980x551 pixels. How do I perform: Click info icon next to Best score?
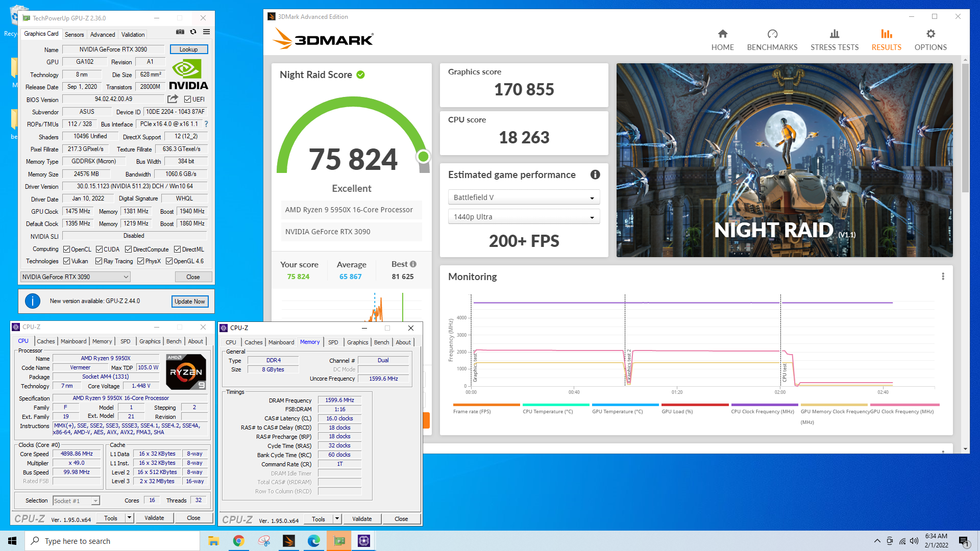pos(413,264)
